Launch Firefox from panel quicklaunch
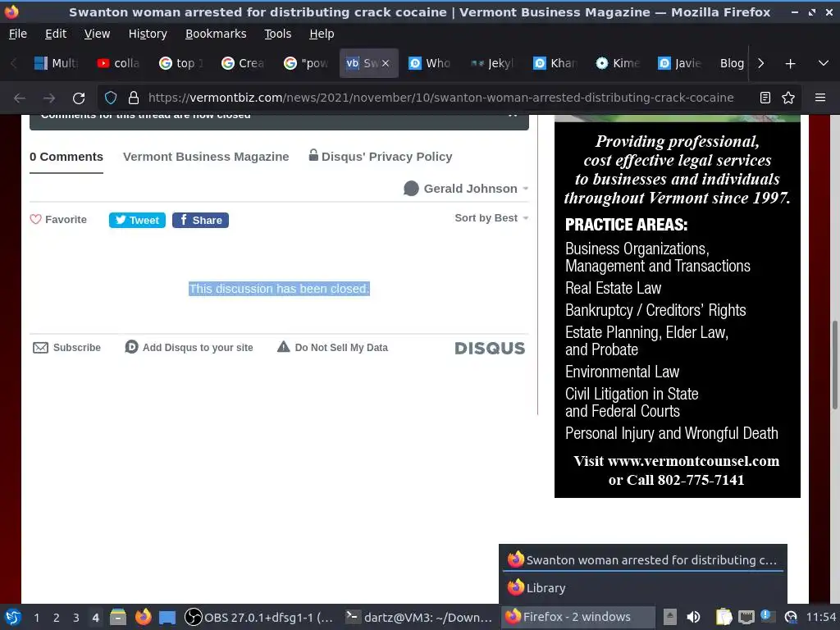Image resolution: width=840 pixels, height=630 pixels. click(x=143, y=617)
